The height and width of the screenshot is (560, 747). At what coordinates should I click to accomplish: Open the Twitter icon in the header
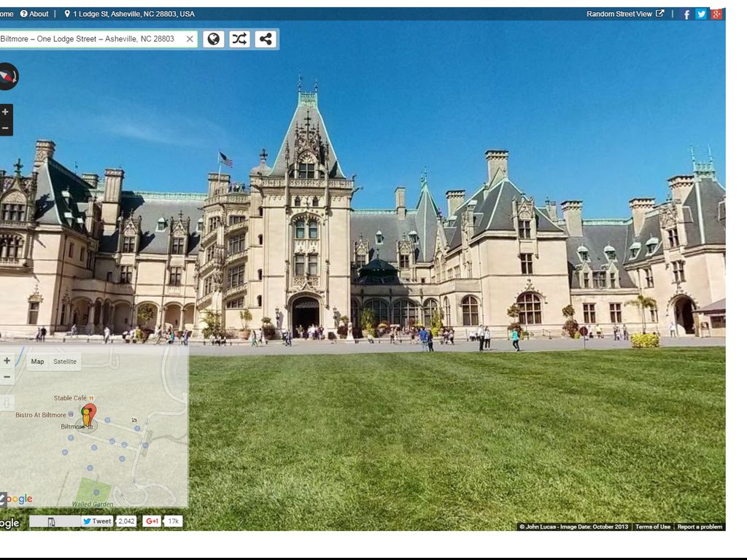pyautogui.click(x=701, y=14)
